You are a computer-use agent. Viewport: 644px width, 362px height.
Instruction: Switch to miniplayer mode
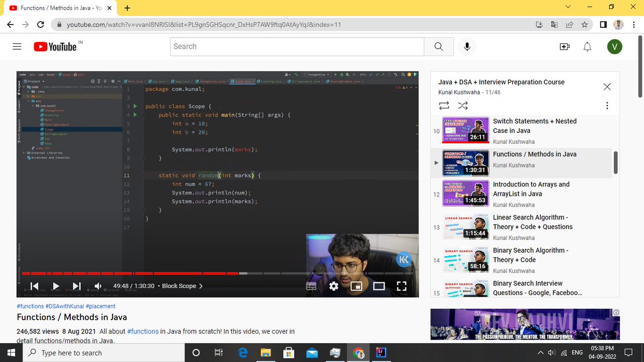356,286
